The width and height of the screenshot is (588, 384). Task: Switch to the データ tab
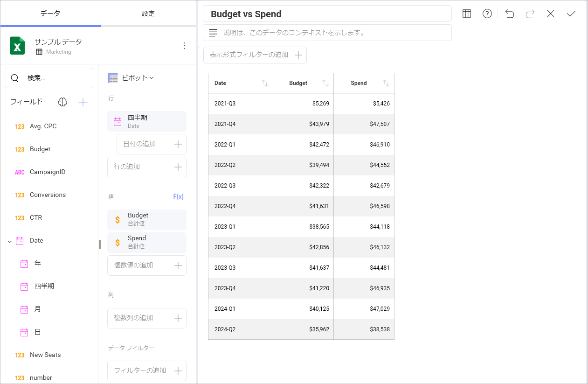pos(50,14)
